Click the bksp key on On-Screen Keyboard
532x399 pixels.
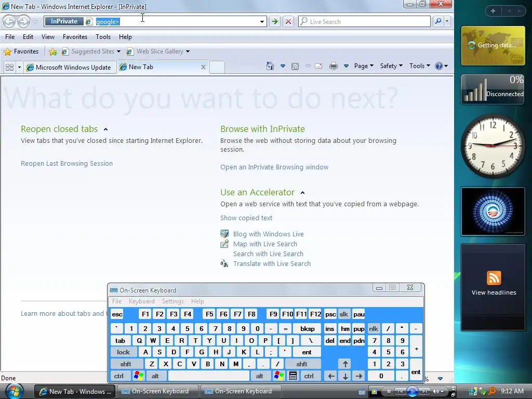pyautogui.click(x=308, y=329)
